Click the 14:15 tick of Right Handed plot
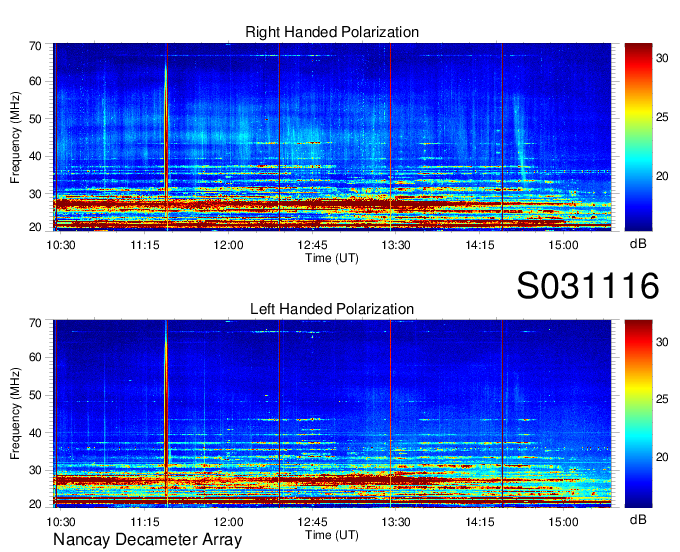 pyautogui.click(x=480, y=245)
